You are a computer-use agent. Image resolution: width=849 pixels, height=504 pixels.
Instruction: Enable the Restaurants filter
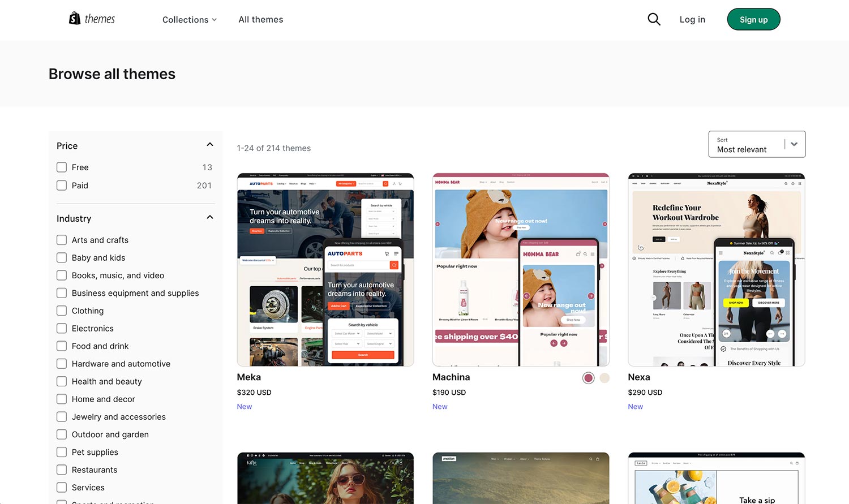click(x=62, y=469)
